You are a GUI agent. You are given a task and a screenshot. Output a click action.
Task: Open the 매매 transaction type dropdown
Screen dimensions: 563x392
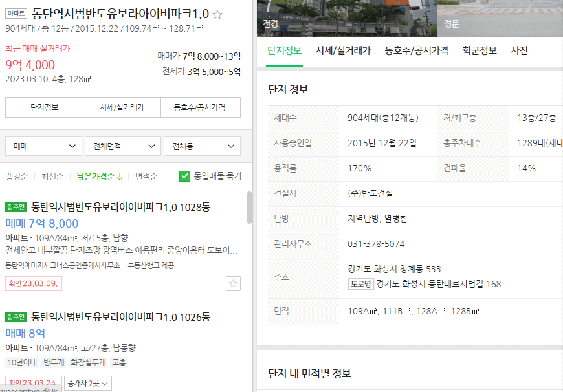(43, 146)
